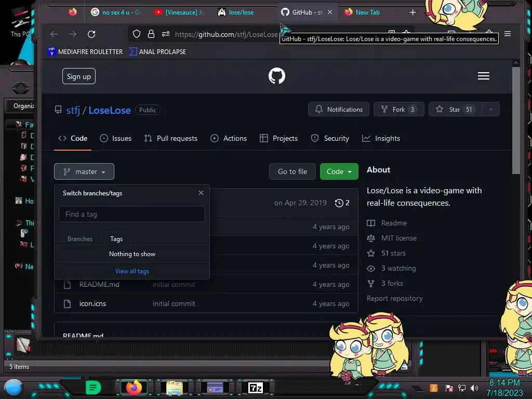The height and width of the screenshot is (399, 532).
Task: Open the README.md file name
Action: [x=99, y=284]
